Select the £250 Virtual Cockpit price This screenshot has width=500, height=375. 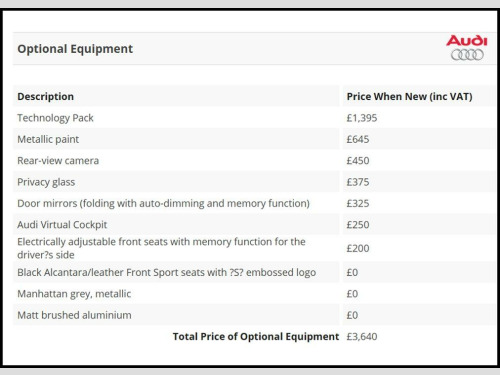click(358, 225)
